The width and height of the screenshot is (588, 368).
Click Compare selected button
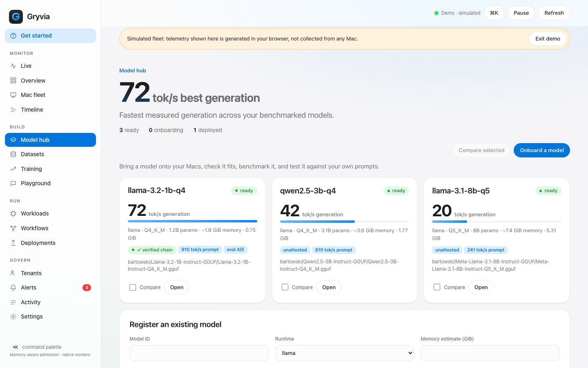point(481,150)
